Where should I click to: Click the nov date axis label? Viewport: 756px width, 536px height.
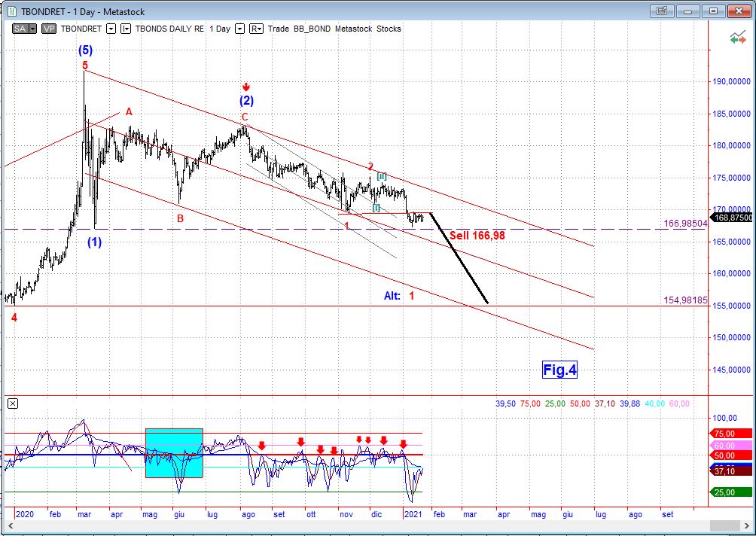[x=346, y=514]
